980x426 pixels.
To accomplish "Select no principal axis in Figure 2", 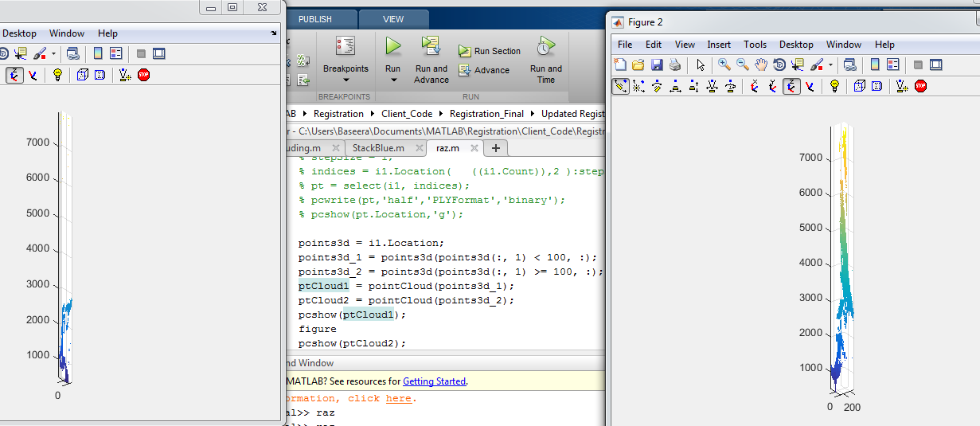I will [x=810, y=86].
